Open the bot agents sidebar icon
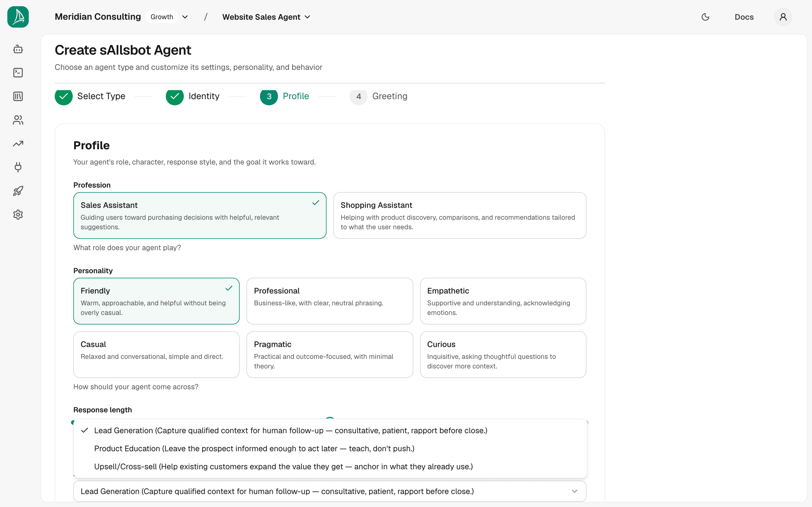The image size is (812, 507). [x=18, y=49]
